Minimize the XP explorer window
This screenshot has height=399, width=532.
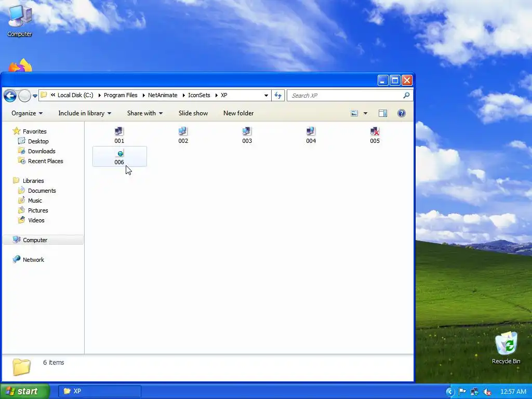[383, 81]
